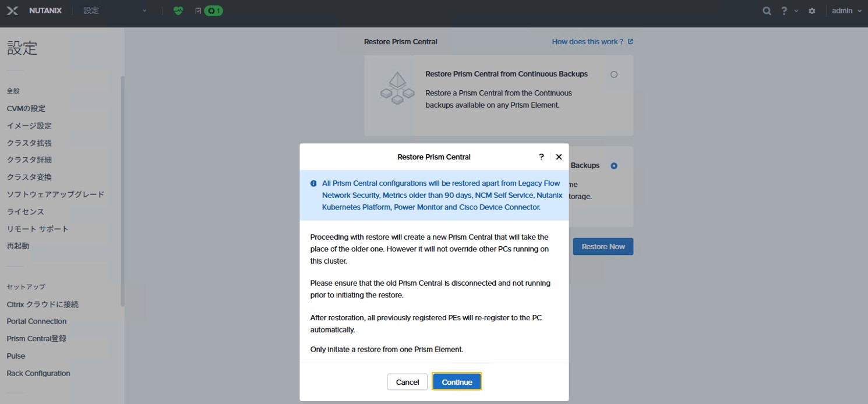Click the dialog help question mark
Image resolution: width=868 pixels, height=404 pixels.
[x=541, y=157]
